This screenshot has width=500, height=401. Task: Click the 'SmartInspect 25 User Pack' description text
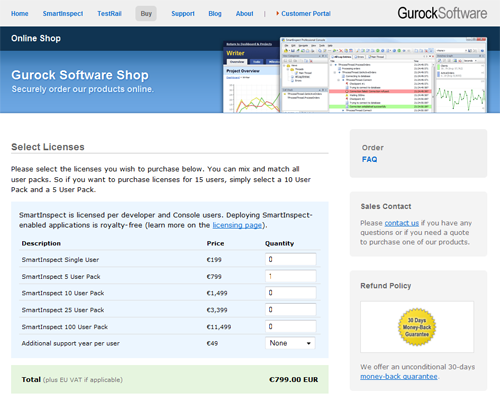click(x=63, y=310)
